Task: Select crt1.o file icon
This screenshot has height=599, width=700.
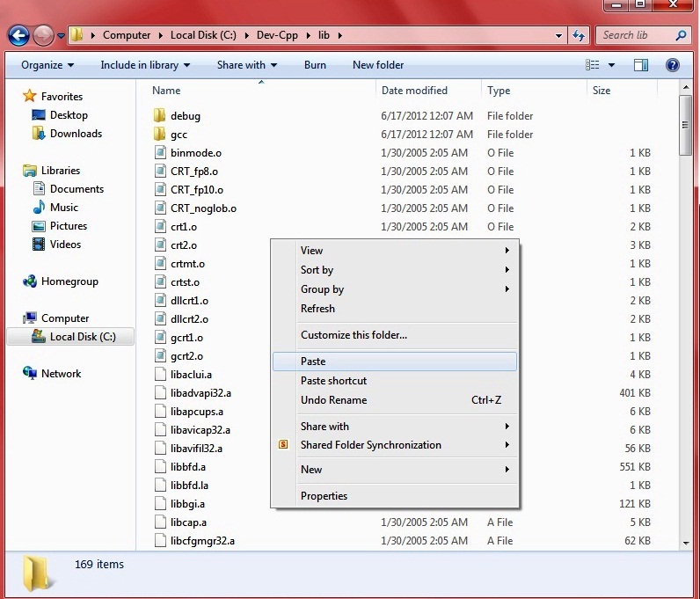Action: tap(160, 227)
